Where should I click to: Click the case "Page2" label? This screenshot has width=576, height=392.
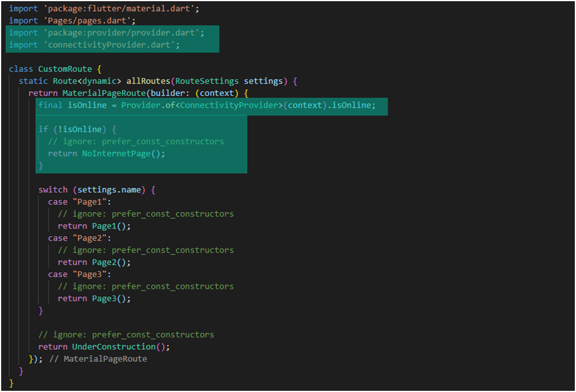79,238
